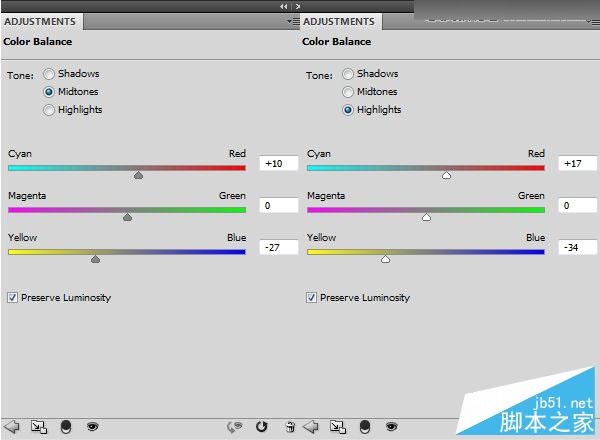
Task: Select Shadows tone in right panel
Action: pyautogui.click(x=348, y=74)
